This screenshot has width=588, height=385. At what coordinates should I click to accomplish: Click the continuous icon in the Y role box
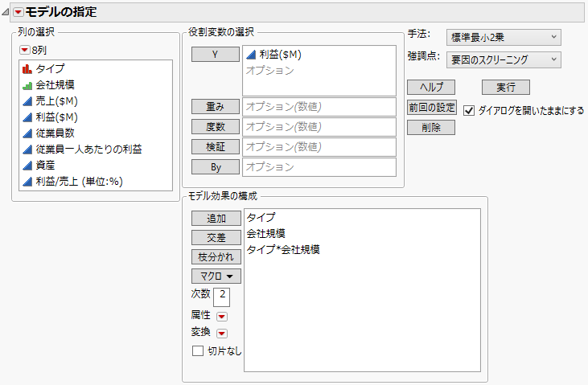pos(251,55)
